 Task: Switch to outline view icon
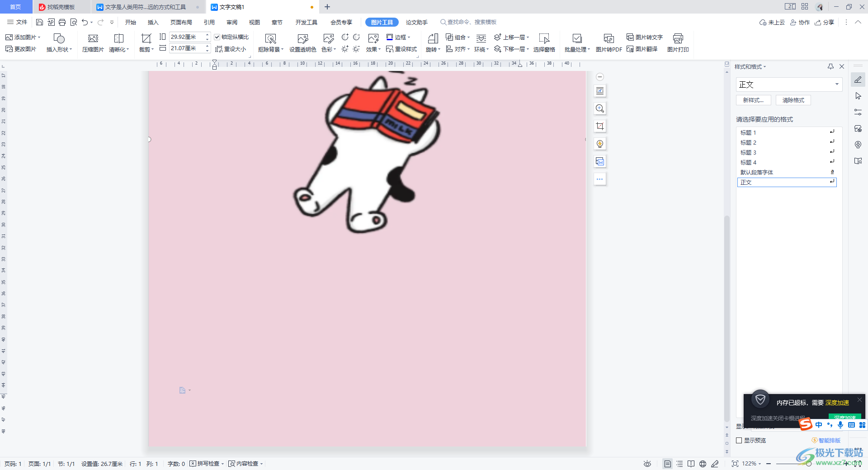point(679,464)
